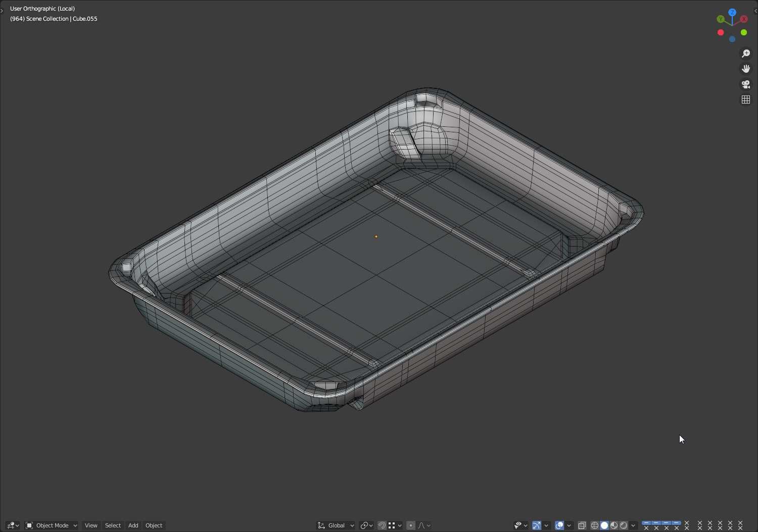
Task: Click the green Y axis gizmo ball
Action: (721, 19)
